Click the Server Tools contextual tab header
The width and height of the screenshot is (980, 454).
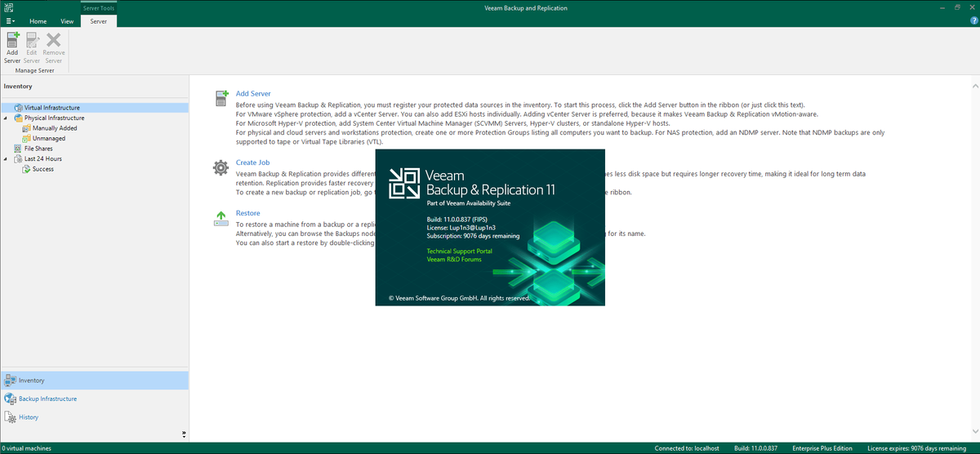[x=99, y=8]
